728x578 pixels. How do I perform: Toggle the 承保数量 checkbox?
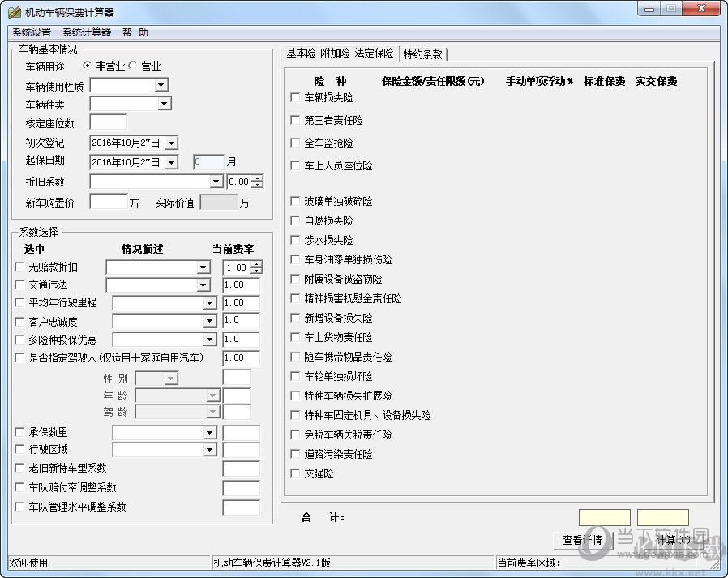tap(19, 432)
